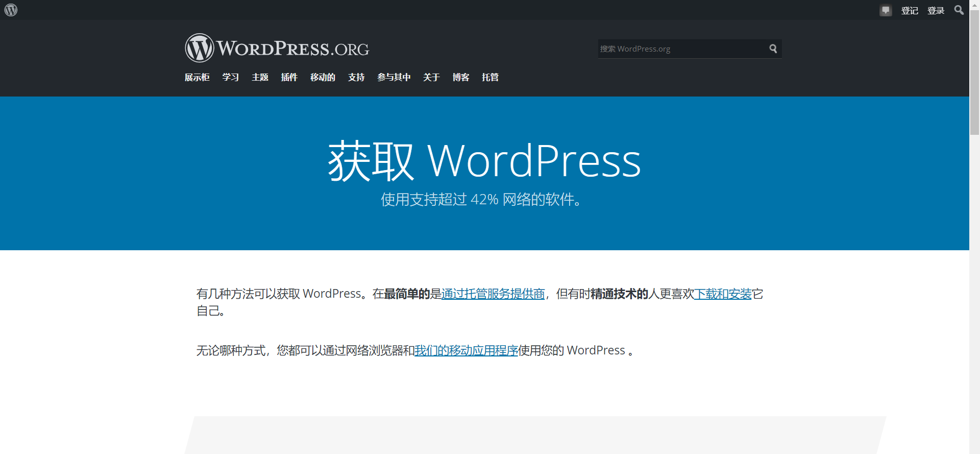Go to the 主题 menu item

[x=260, y=77]
